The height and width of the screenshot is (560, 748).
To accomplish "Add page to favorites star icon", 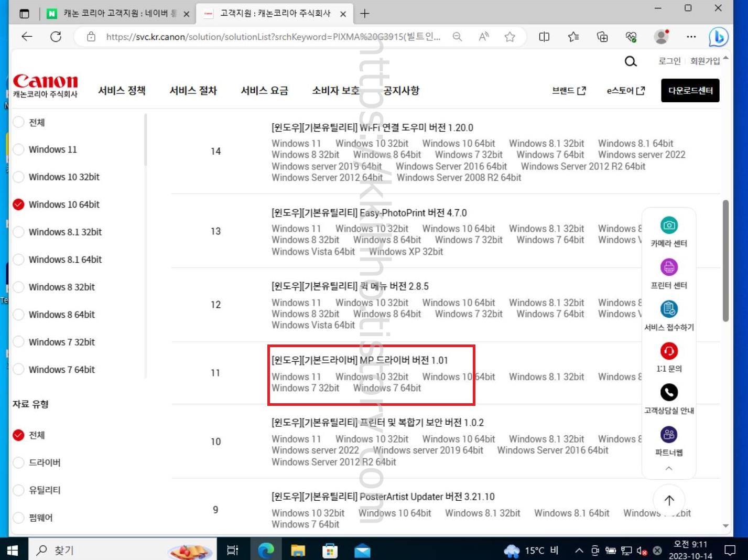I will coord(509,37).
